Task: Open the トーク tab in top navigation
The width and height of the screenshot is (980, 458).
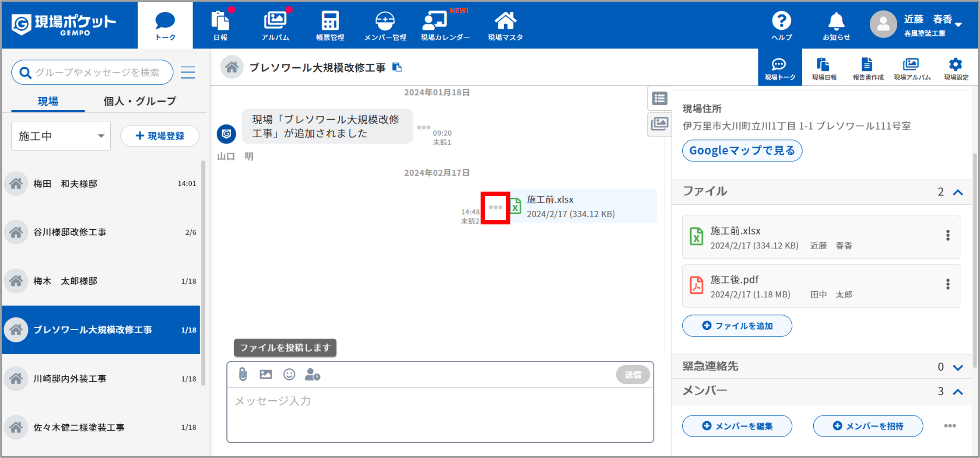Action: [165, 25]
